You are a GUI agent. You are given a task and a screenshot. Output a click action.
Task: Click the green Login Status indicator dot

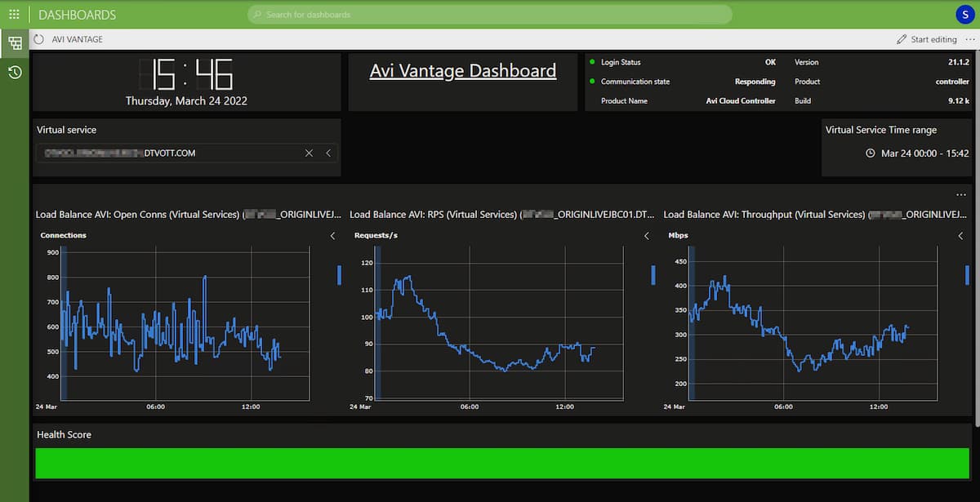592,62
